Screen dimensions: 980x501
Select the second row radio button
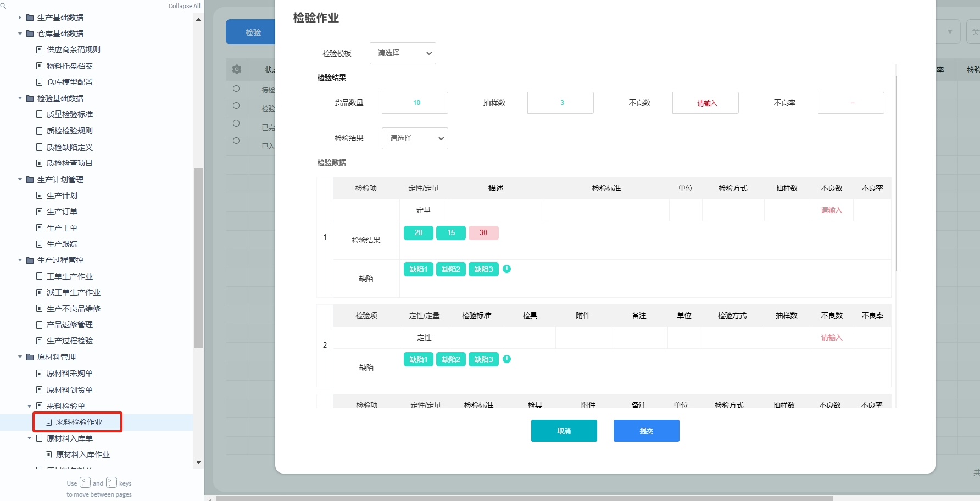(236, 105)
